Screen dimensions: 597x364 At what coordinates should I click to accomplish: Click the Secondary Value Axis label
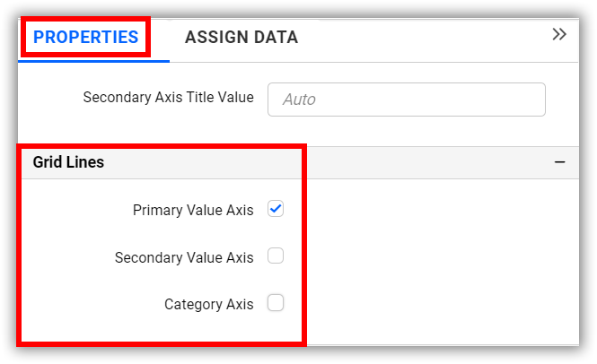pyautogui.click(x=184, y=257)
